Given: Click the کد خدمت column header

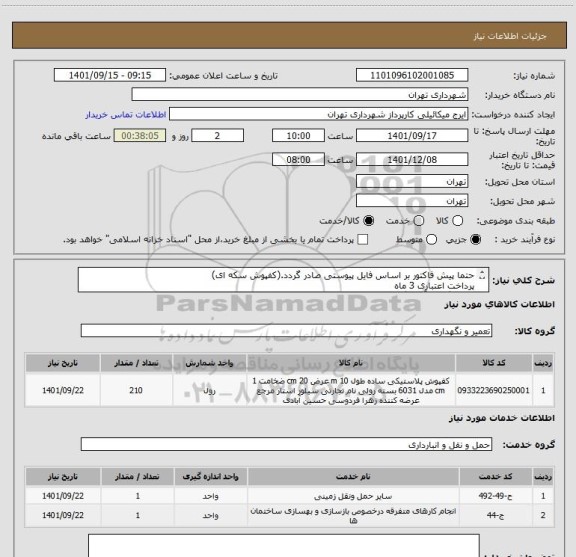Looking at the screenshot, I should click(x=496, y=477).
